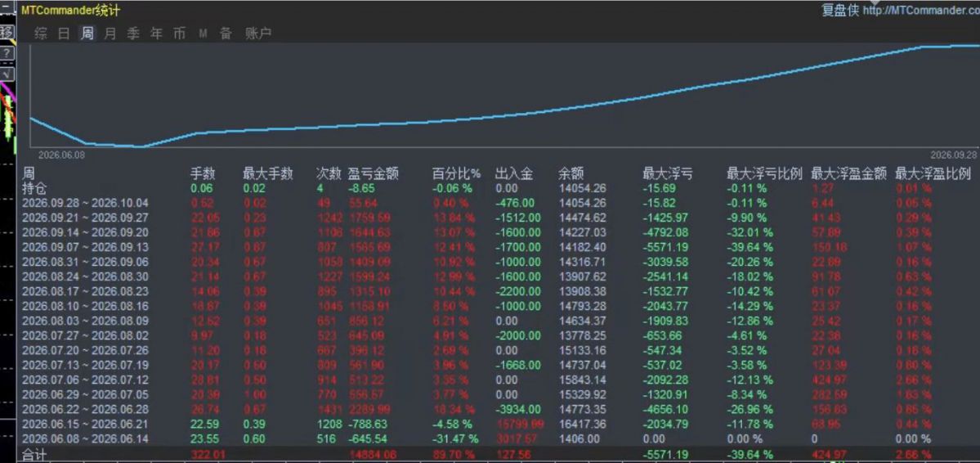
Task: Click the percentage cell -31.47 %
Action: coord(455,439)
